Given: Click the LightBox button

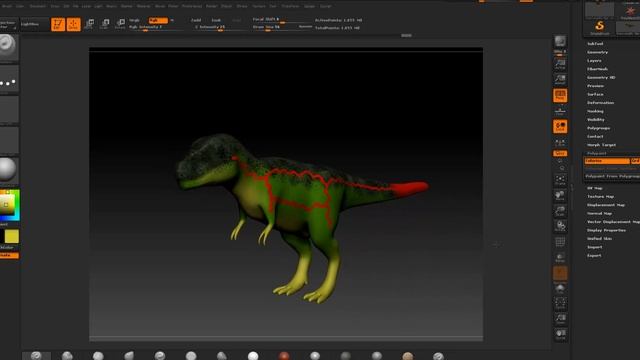Looking at the screenshot, I should click(34, 24).
